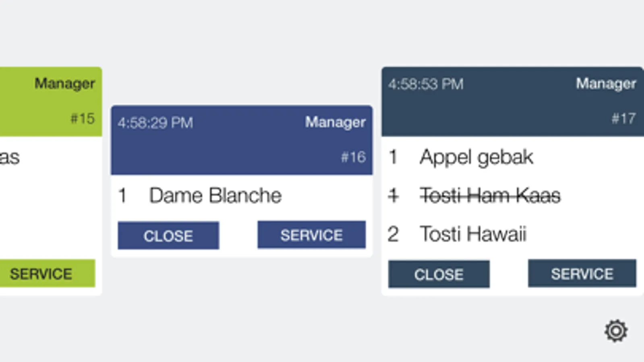644x362 pixels.
Task: Open settings via the gear icon
Action: (x=616, y=331)
